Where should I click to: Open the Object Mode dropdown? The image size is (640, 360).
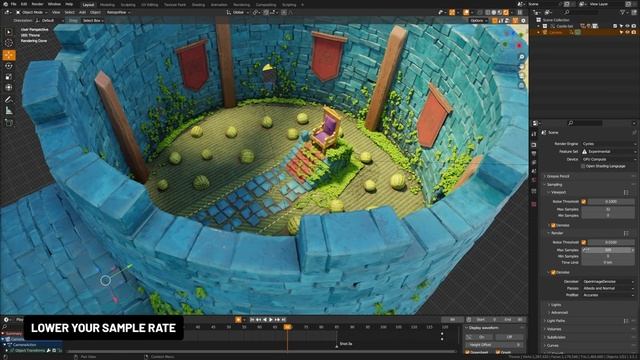click(31, 12)
